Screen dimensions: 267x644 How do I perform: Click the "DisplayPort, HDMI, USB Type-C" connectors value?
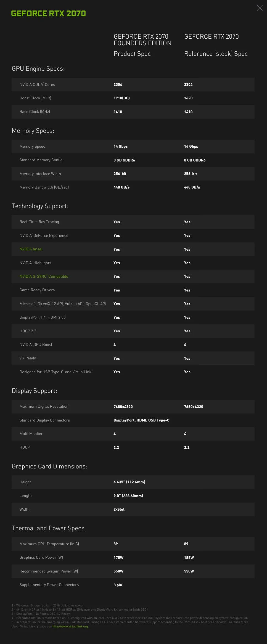click(142, 420)
